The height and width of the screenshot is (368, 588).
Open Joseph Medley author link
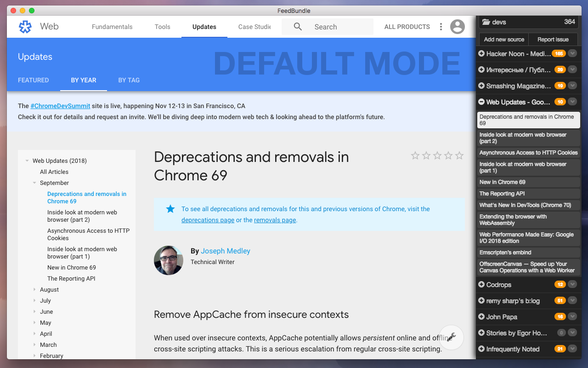pos(226,251)
